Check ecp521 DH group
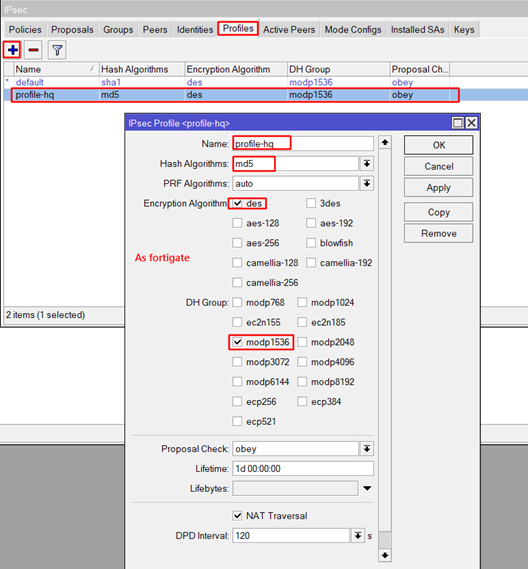Viewport: 528px width, 569px height. pos(237,421)
